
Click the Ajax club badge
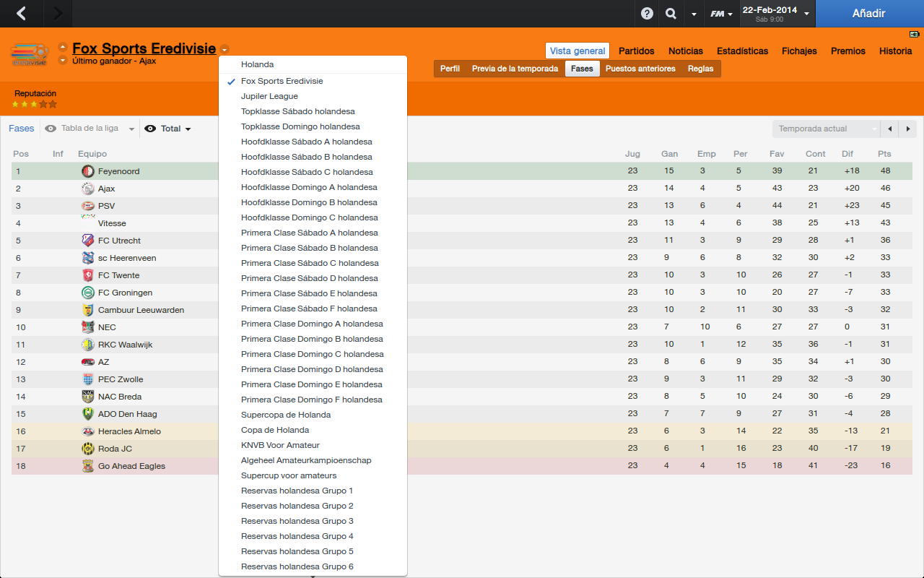click(88, 189)
